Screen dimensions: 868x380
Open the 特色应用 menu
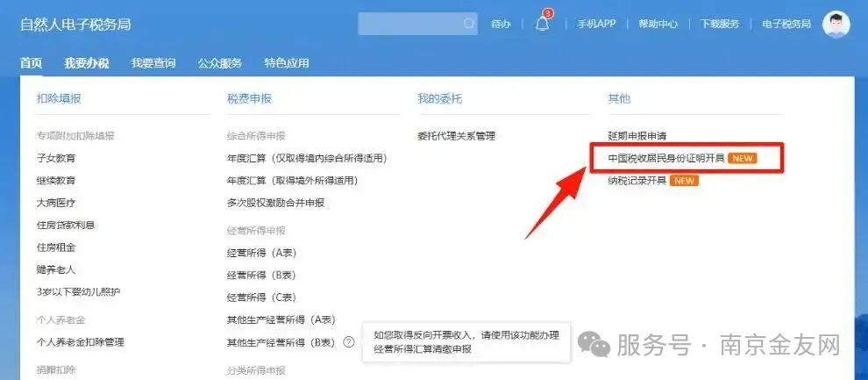[x=286, y=63]
